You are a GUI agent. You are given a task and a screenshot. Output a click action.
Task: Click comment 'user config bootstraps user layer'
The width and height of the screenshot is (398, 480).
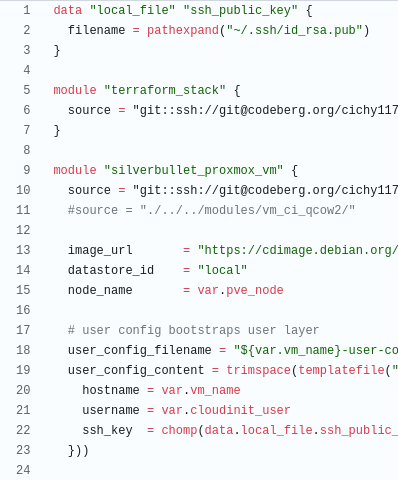201,330
